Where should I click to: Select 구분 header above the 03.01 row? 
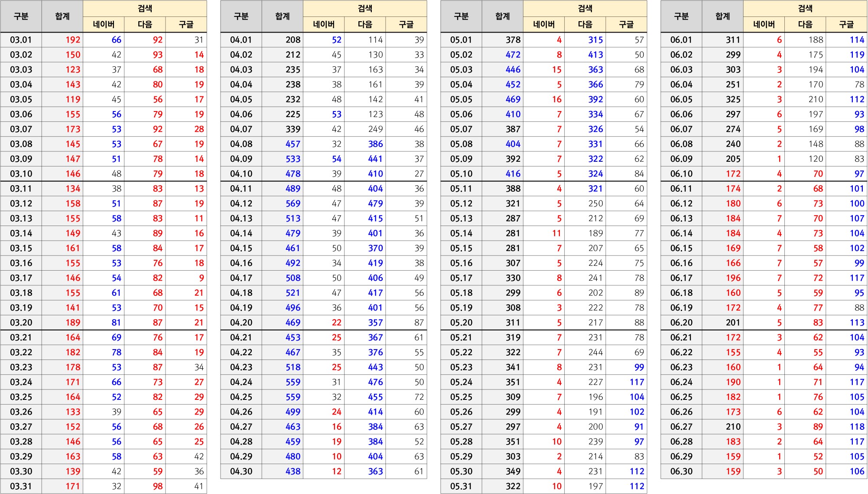tap(21, 16)
